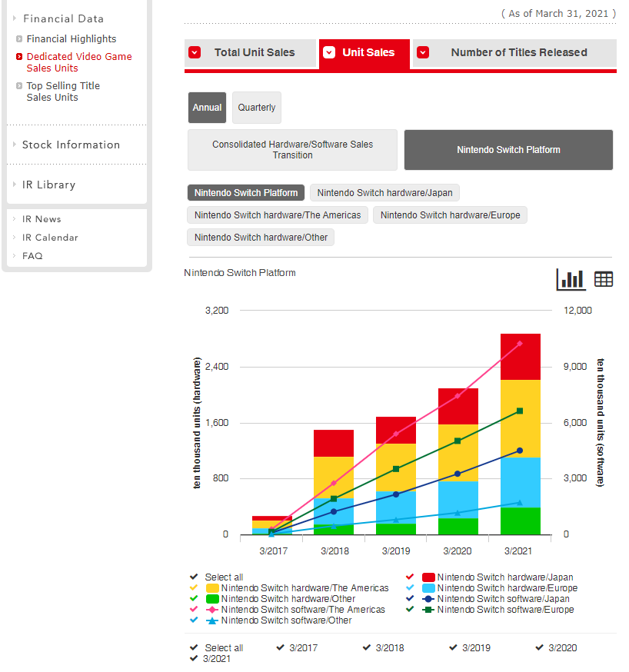Open Number of Titles Released tab
629x672 pixels.
pyautogui.click(x=514, y=53)
